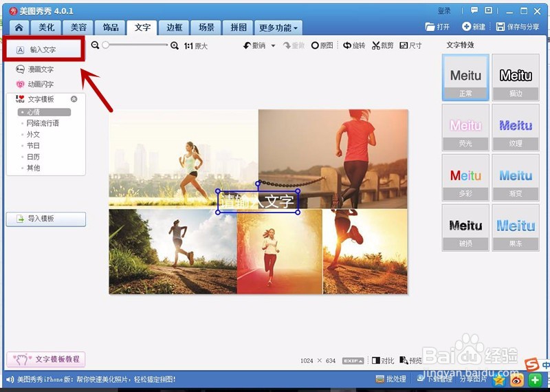
Task: Click the EXIF info button
Action: point(353,361)
